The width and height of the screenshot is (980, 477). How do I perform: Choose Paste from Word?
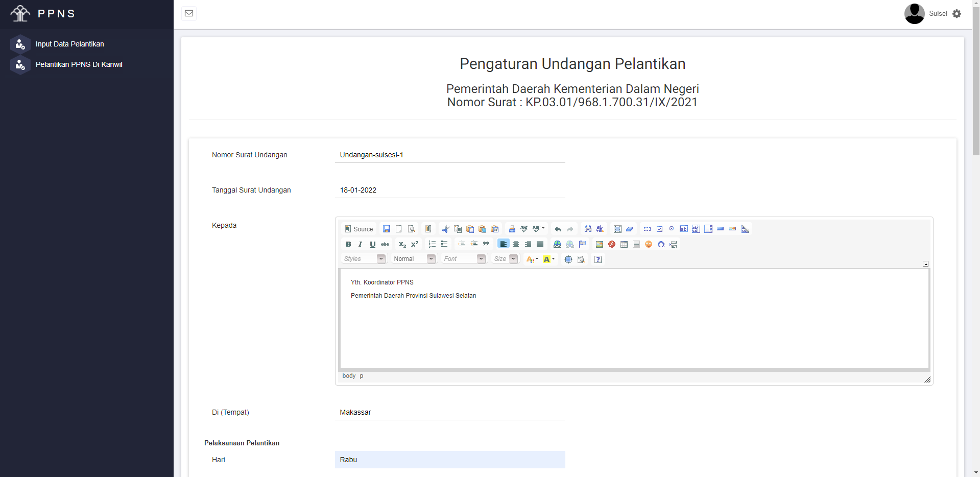tap(495, 229)
